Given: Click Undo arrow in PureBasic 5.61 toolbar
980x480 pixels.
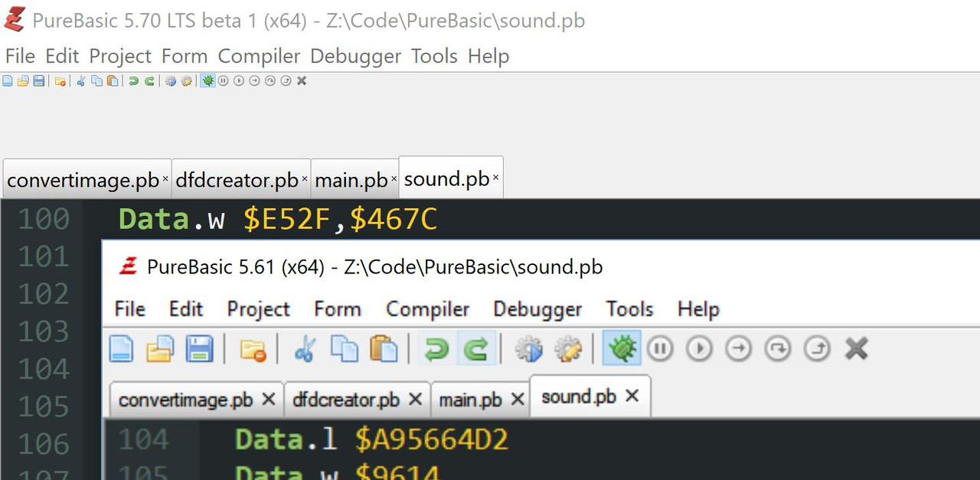Looking at the screenshot, I should pos(437,350).
